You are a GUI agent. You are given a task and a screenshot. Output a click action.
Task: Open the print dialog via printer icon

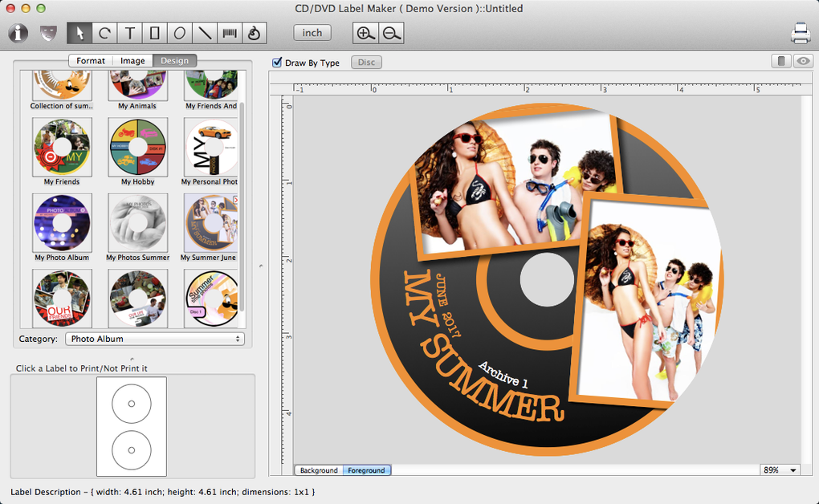point(800,33)
